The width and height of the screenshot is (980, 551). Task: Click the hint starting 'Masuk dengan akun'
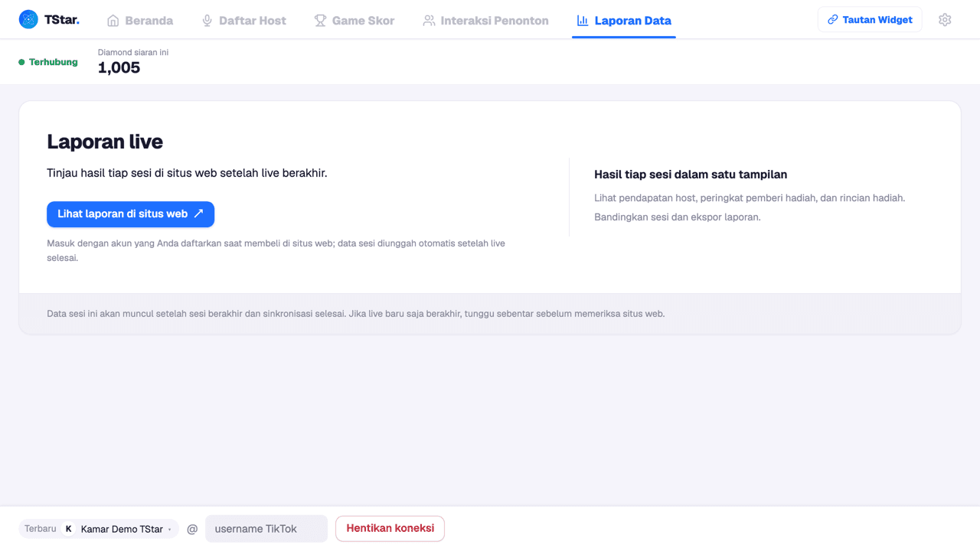pos(276,251)
